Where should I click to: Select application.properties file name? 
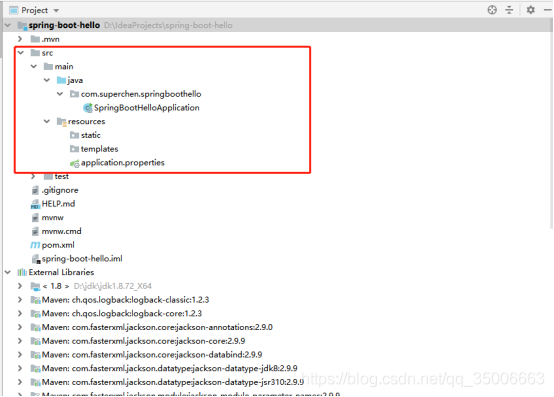[x=123, y=162]
